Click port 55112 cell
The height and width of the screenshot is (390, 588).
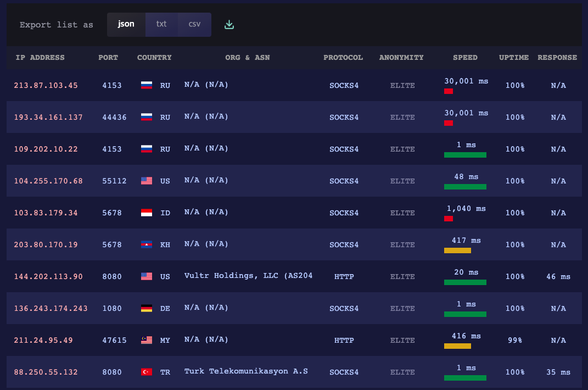(x=114, y=181)
